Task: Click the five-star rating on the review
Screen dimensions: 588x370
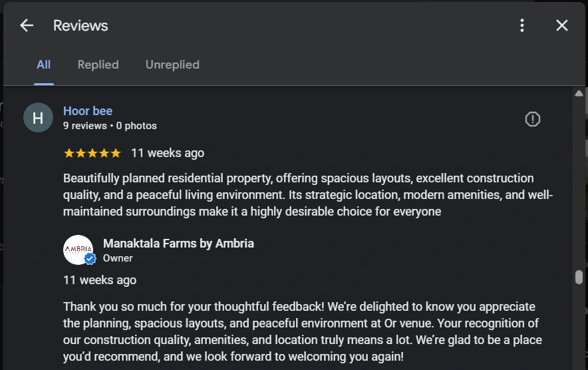Action: (x=92, y=153)
